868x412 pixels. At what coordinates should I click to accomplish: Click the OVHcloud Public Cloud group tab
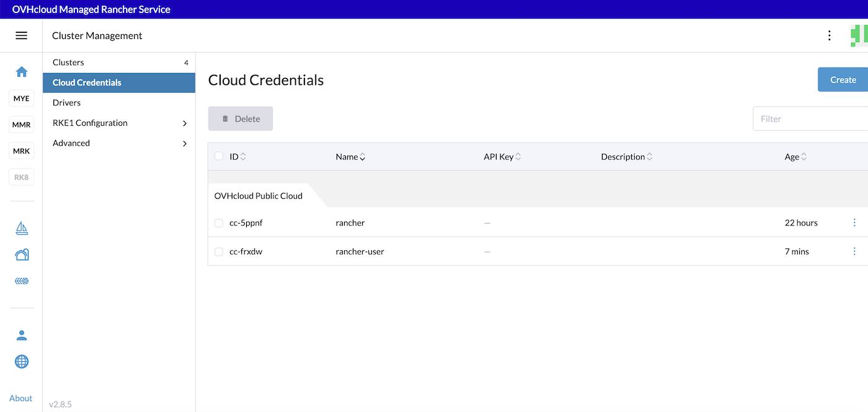(x=259, y=195)
